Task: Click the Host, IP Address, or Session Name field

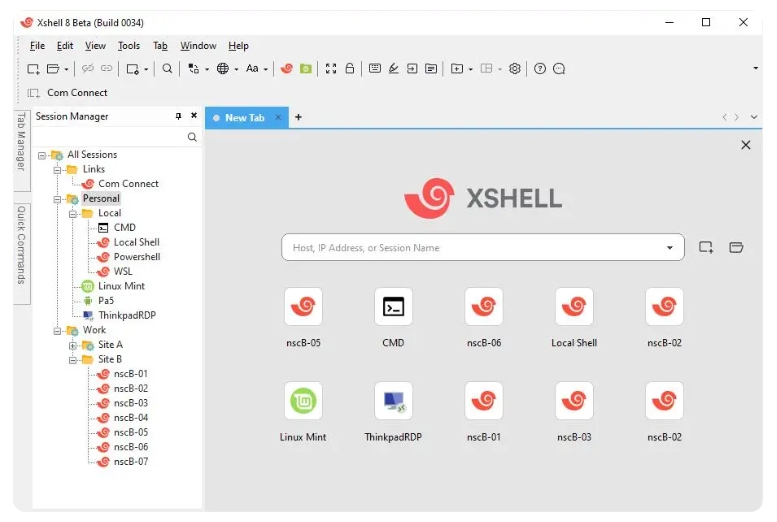Action: [x=483, y=247]
